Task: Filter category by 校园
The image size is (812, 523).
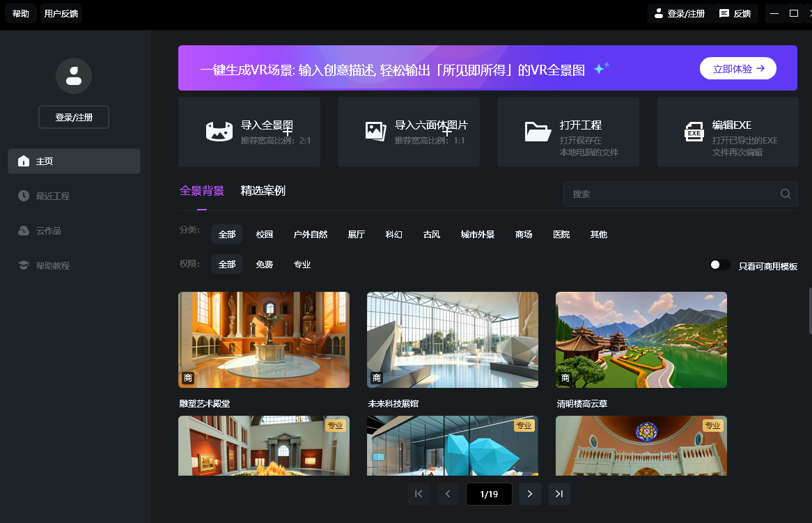Action: 264,235
